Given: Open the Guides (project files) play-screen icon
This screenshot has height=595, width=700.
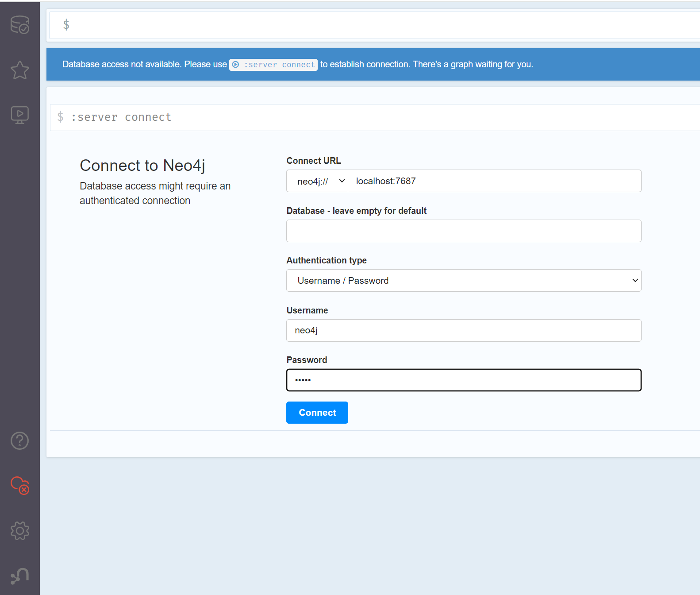Looking at the screenshot, I should pos(20,115).
